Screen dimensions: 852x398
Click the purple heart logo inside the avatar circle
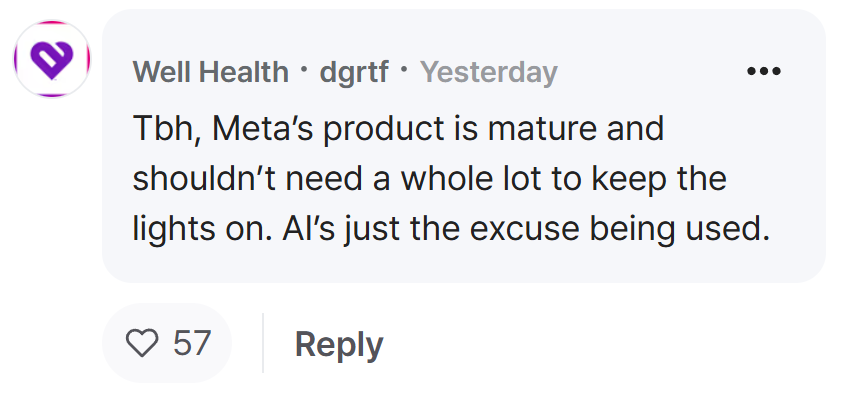tap(52, 59)
